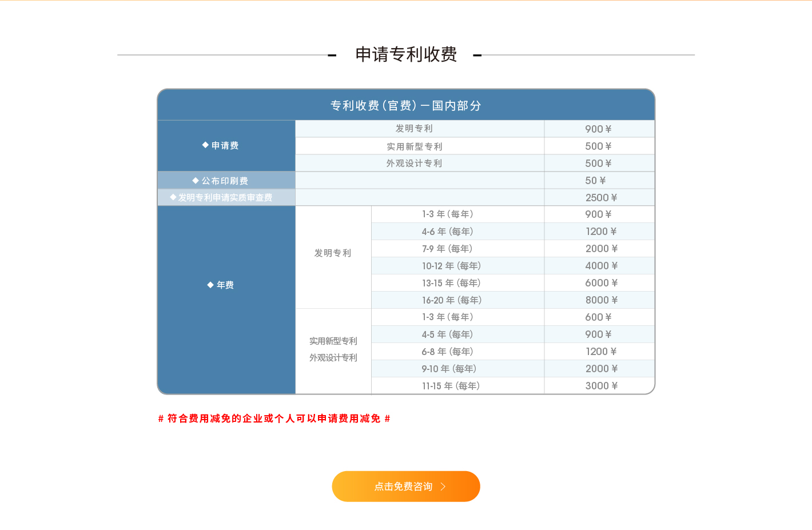Click the 1200¥ fee for 4-6 年

(601, 232)
